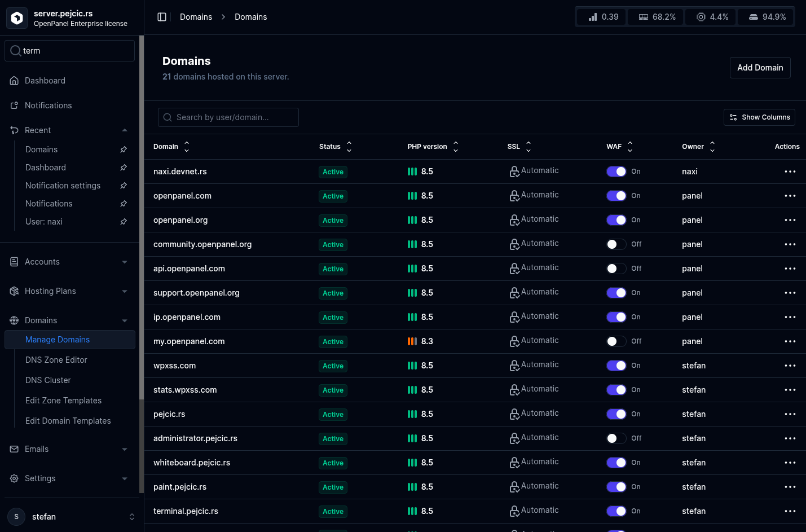Open the disk usage 94.9% indicator

(766, 17)
